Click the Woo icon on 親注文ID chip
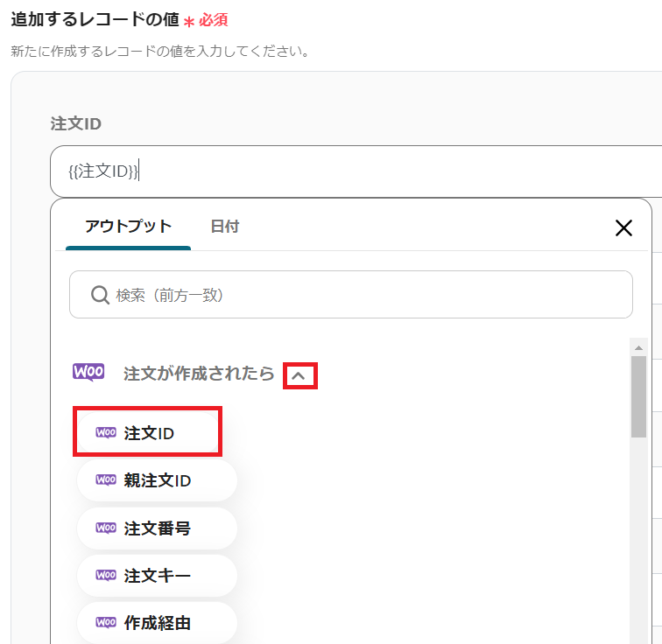Screen dimensions: 662x644 coord(106,479)
